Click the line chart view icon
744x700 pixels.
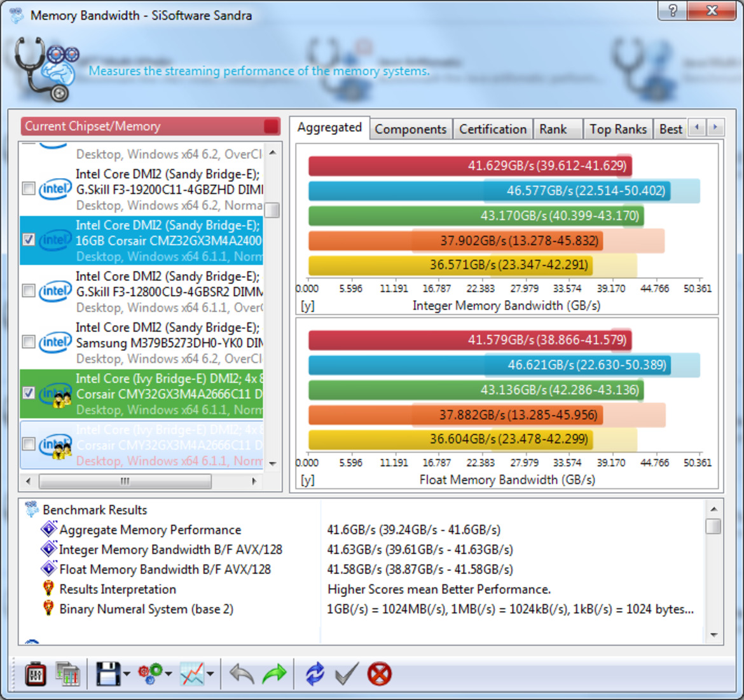pos(191,674)
